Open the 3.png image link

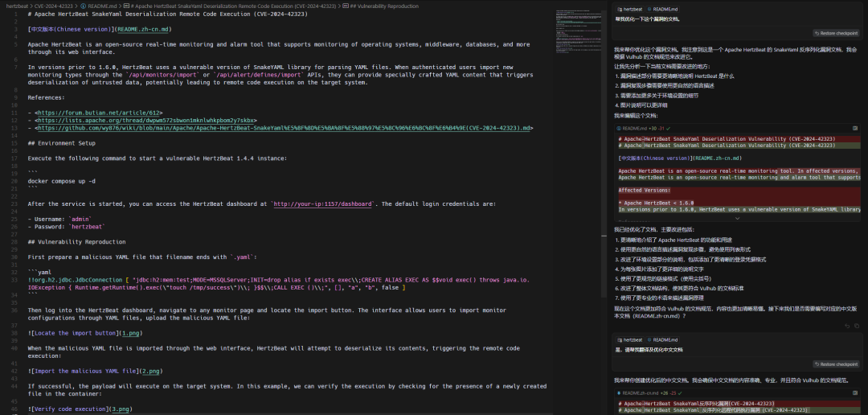click(121, 409)
